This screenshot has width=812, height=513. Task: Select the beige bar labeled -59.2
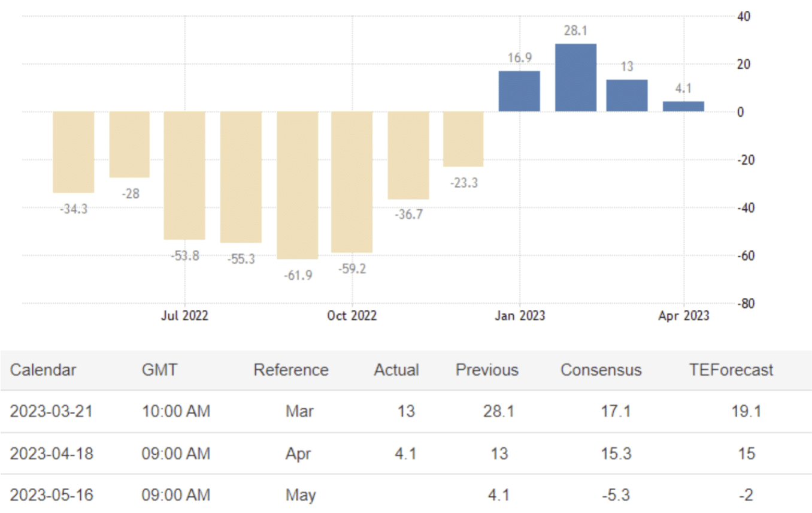(x=352, y=182)
